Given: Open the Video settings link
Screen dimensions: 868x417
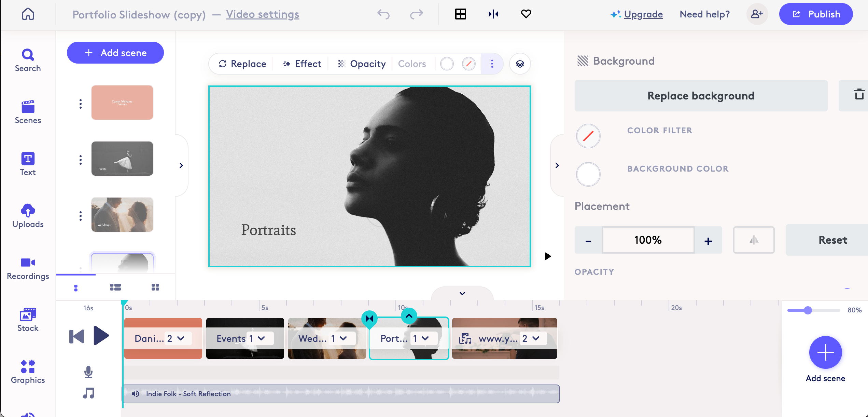Looking at the screenshot, I should [262, 14].
